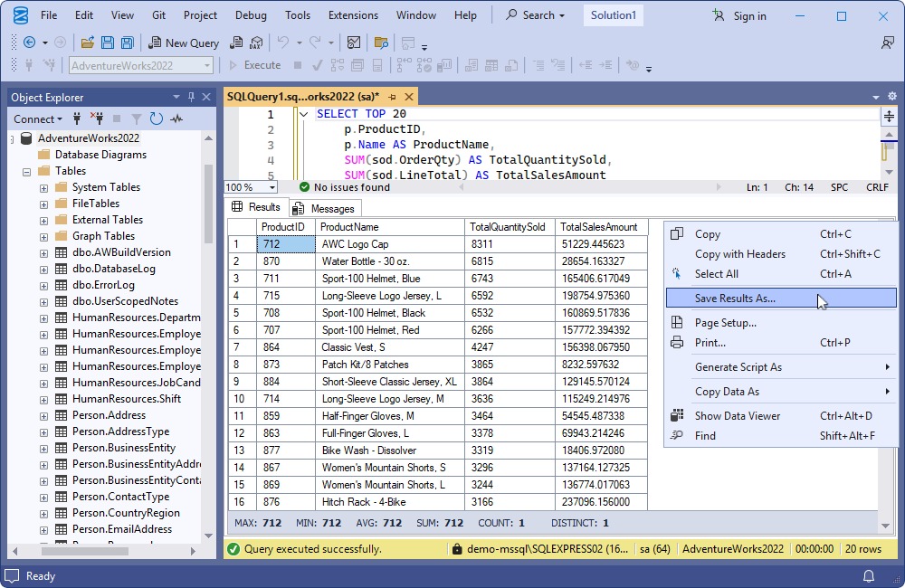905x588 pixels.
Task: Click the editor split handle icon
Action: (x=889, y=116)
